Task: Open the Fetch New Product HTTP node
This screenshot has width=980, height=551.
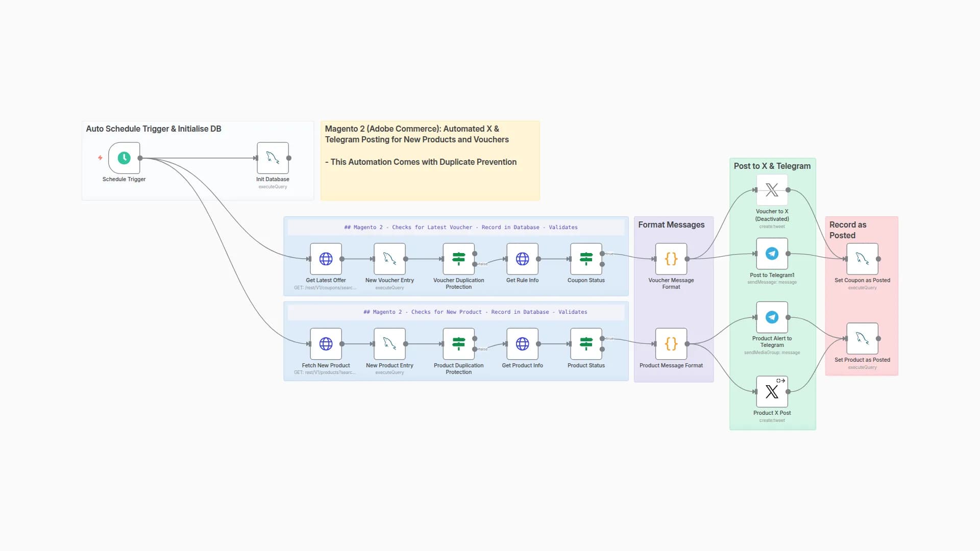Action: coord(326,344)
